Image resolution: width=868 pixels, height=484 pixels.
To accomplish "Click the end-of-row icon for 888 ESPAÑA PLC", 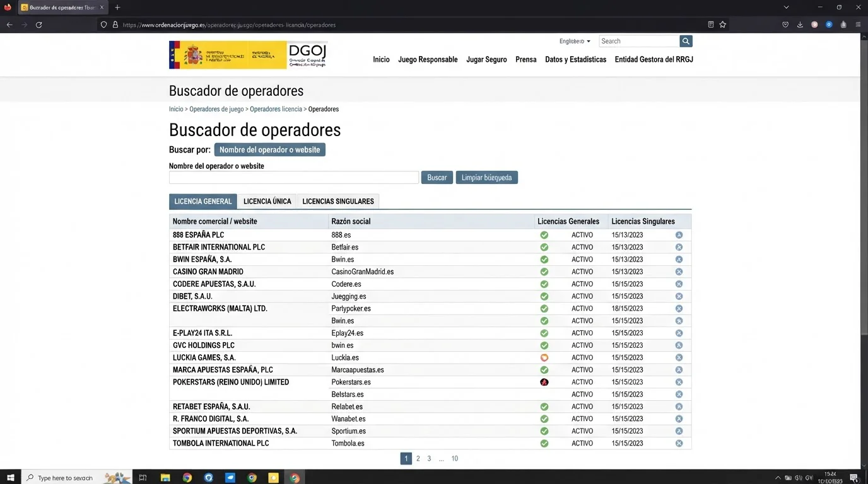I will click(x=679, y=235).
